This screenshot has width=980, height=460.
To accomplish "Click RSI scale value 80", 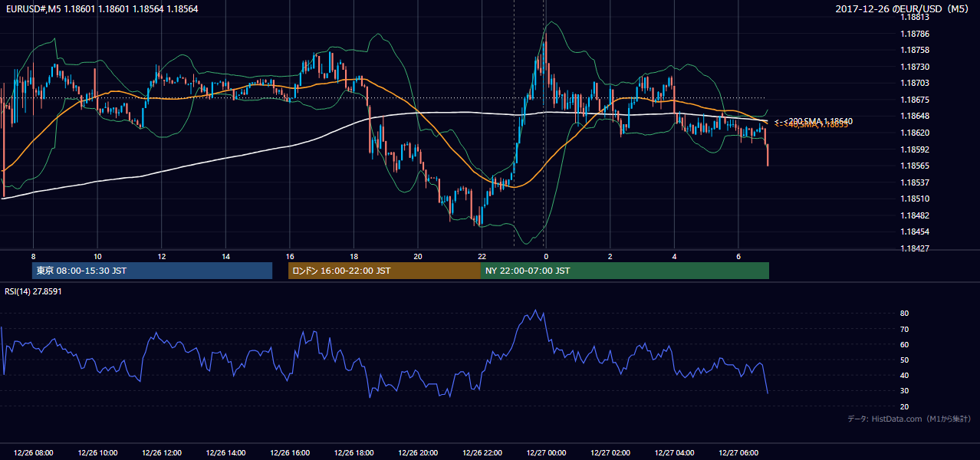I will coord(904,314).
